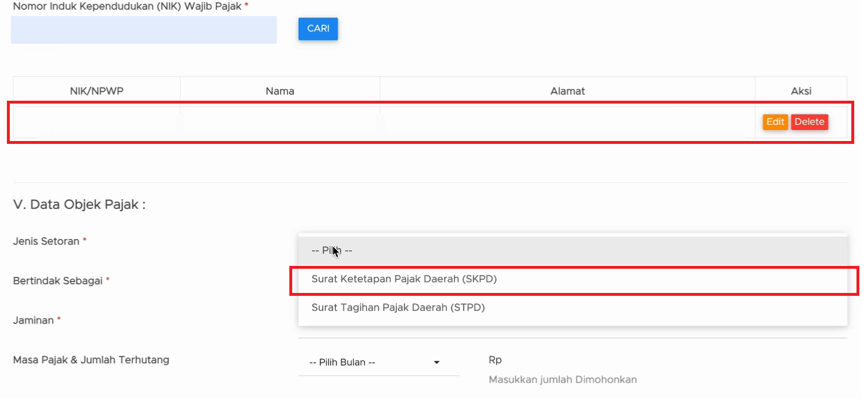This screenshot has width=868, height=400.
Task: Focus the NIK Wajib Pajak input field
Action: click(143, 30)
